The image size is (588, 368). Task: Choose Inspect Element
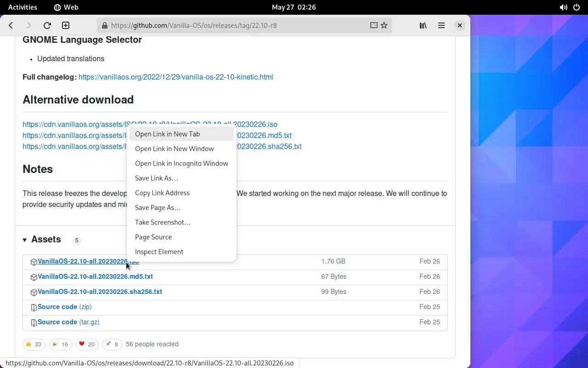pos(181,252)
